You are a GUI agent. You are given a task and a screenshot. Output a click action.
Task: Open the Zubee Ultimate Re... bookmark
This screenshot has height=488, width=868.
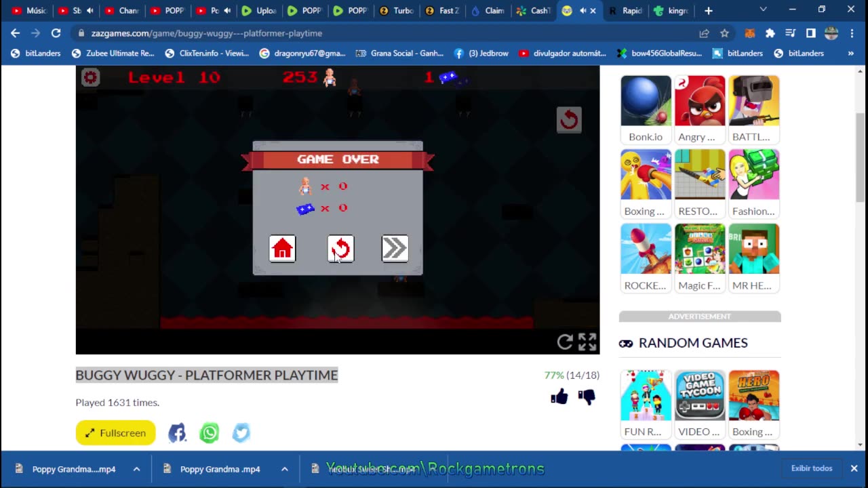pyautogui.click(x=113, y=53)
